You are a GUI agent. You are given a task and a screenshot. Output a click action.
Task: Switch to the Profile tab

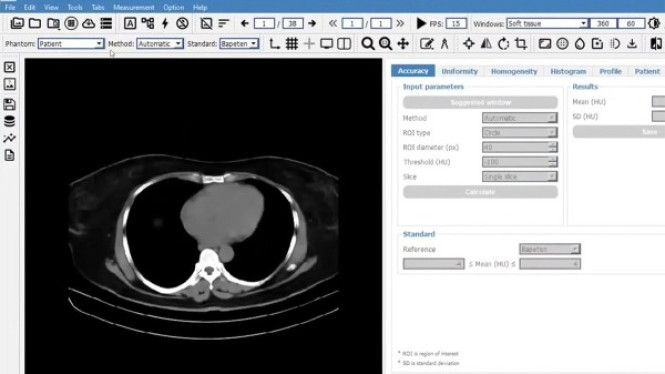(610, 71)
